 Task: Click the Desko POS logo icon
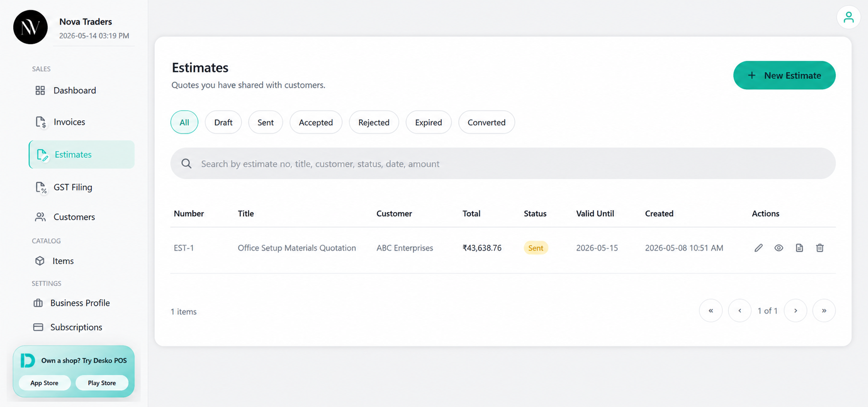coord(27,361)
